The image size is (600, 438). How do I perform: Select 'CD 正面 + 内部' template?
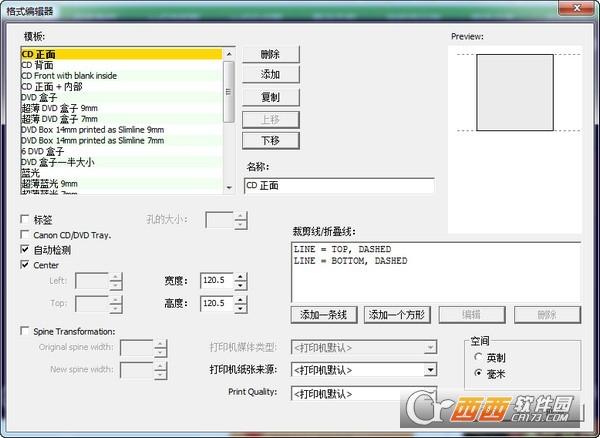121,86
